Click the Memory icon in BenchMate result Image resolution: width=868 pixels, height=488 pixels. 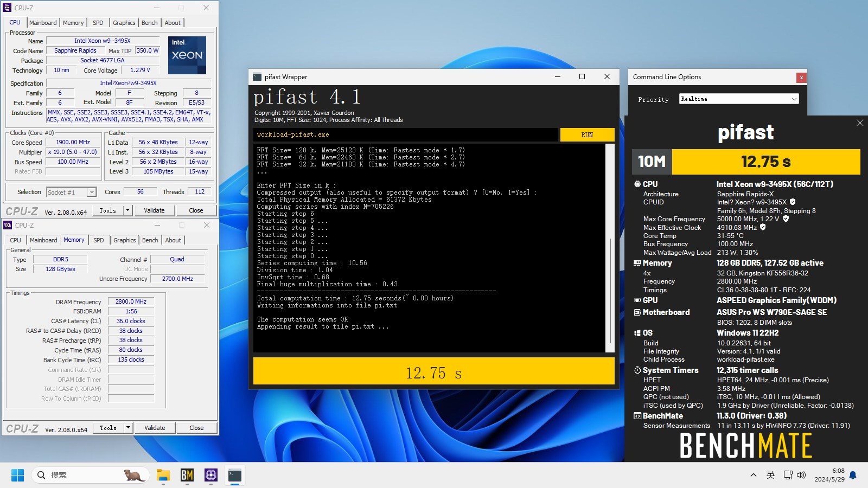(637, 263)
